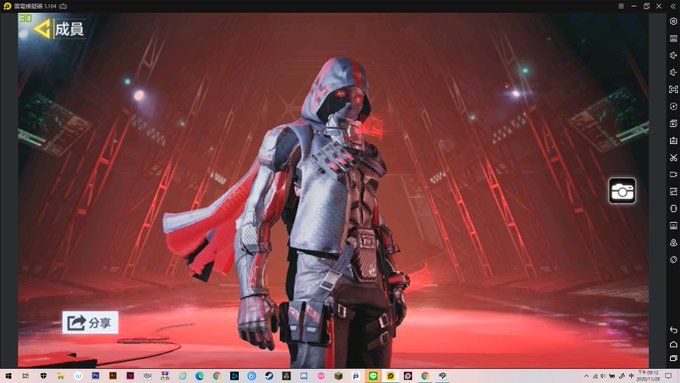Open the emulator title bar menu icon
The height and width of the screenshot is (383, 680).
621,6
